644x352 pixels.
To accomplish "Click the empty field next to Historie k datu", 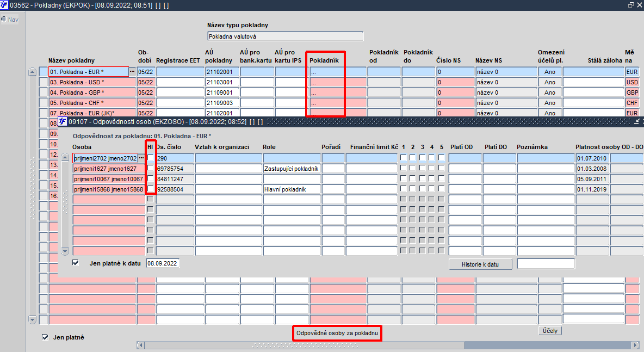I will click(546, 264).
